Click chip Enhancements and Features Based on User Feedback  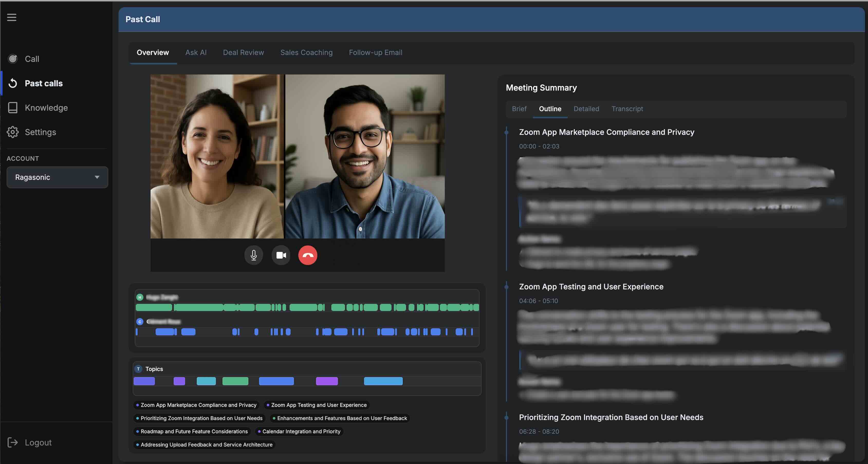pyautogui.click(x=340, y=418)
